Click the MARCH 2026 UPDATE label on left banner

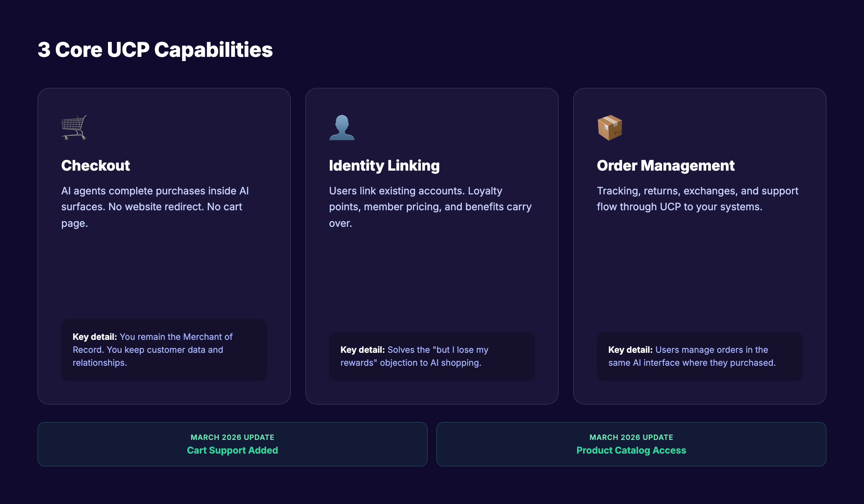pos(232,437)
